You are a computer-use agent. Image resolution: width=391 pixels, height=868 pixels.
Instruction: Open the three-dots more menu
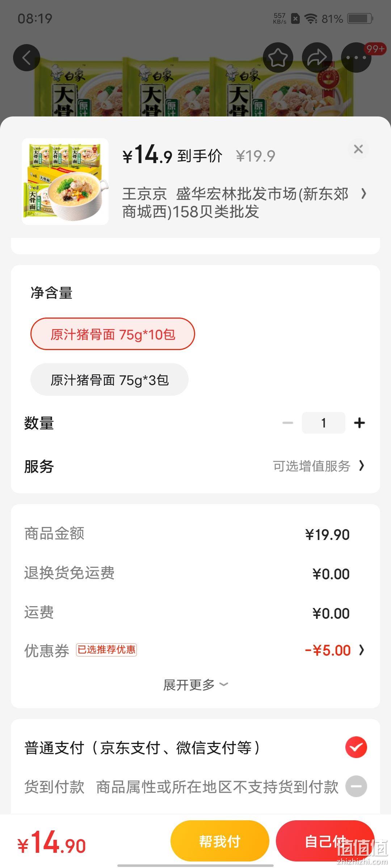pos(356,58)
